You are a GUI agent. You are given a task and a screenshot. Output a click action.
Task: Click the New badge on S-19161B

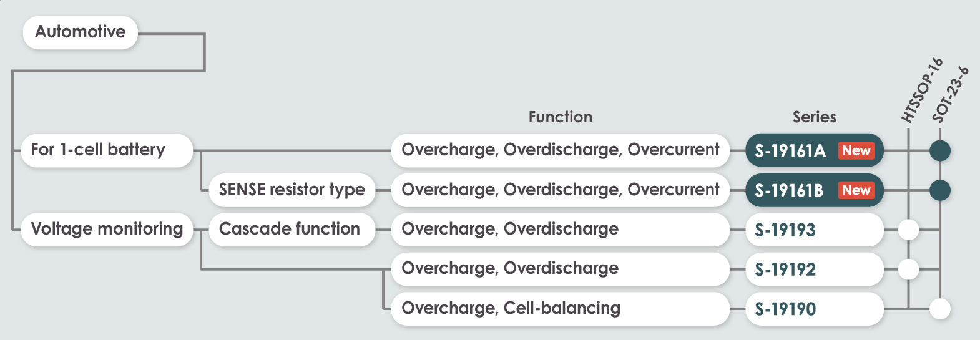(x=856, y=190)
